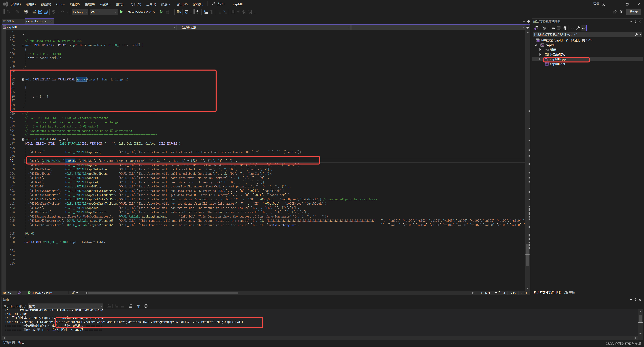The image size is (644, 347).
Task: Toggle preview selected items in Solution Explorer
Action: 584,28
